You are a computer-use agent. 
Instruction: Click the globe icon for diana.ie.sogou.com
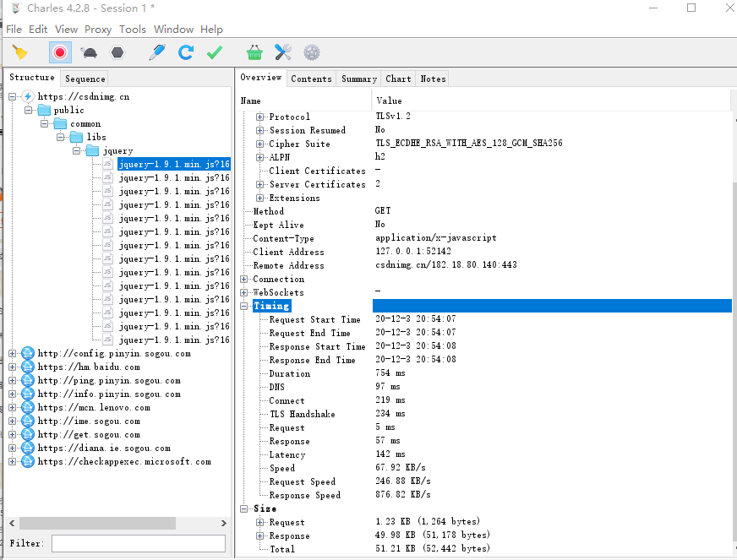pyautogui.click(x=28, y=449)
